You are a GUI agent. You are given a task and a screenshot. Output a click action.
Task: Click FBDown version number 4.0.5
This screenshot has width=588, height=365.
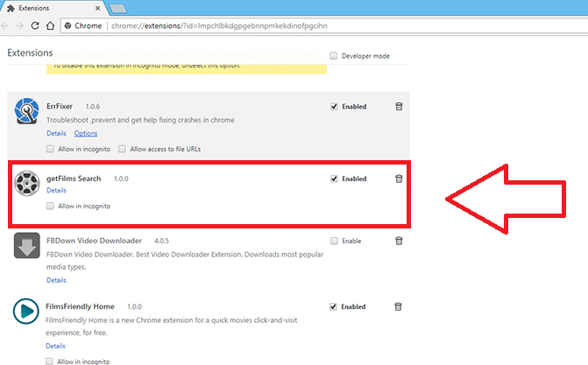click(161, 241)
